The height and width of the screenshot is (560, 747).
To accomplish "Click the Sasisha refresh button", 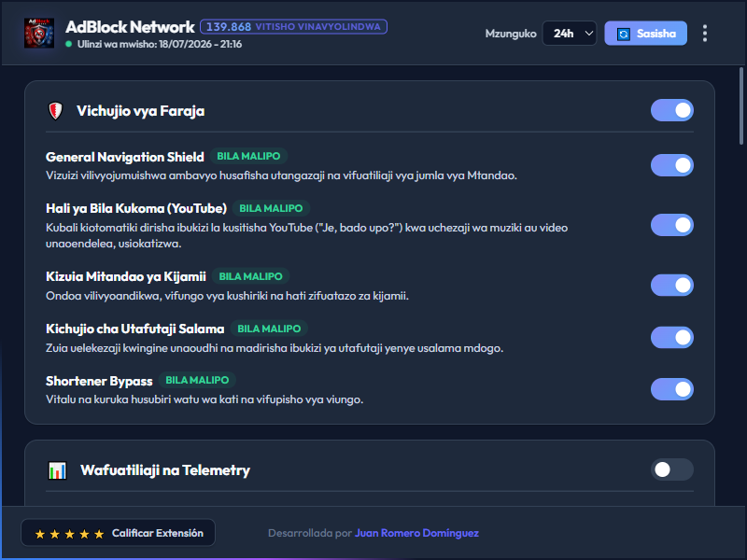I will [x=645, y=34].
